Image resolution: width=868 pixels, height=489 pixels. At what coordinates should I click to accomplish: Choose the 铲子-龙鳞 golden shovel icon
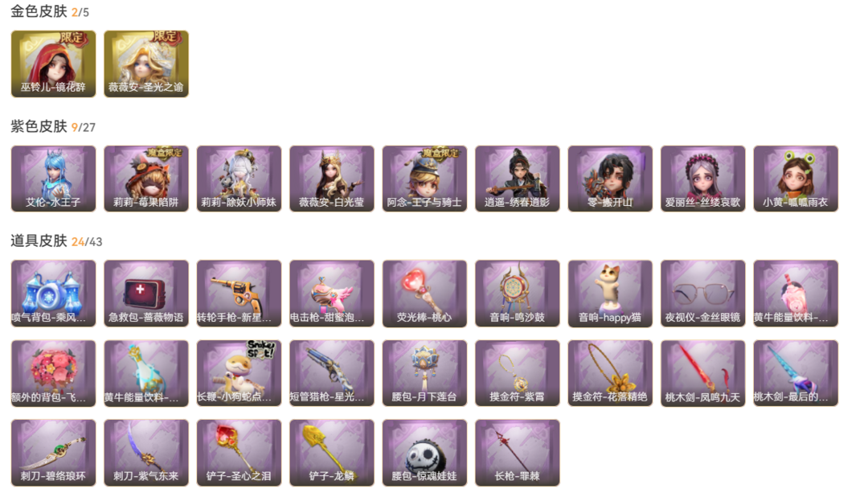(x=332, y=453)
